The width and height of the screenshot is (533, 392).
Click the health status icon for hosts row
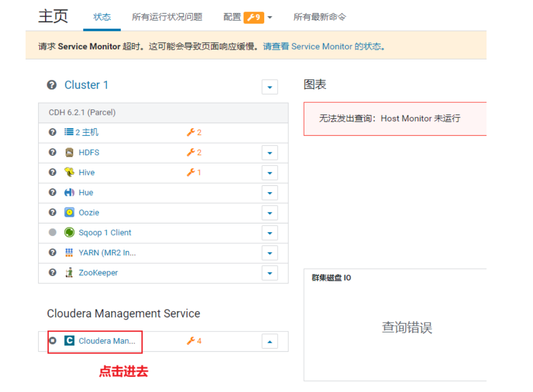tap(52, 132)
